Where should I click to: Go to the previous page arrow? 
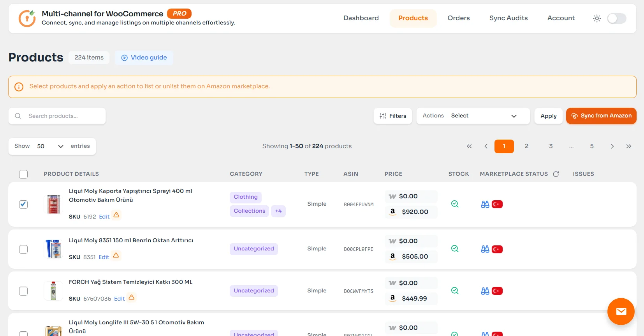[x=486, y=146]
